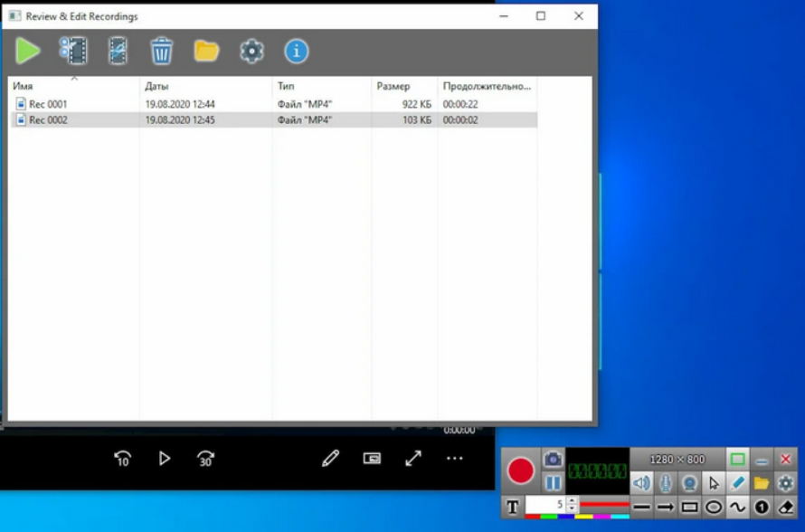Select the rectangle drawing tool
The image size is (805, 532).
[x=689, y=508]
